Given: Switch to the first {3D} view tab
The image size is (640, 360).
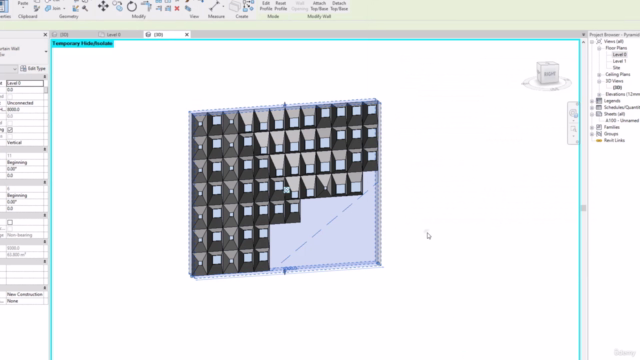Looking at the screenshot, I should point(64,35).
